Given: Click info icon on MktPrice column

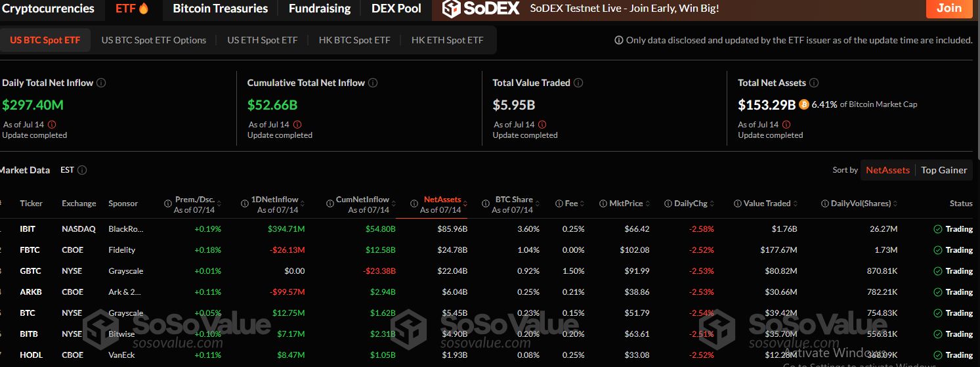Looking at the screenshot, I should coord(604,204).
